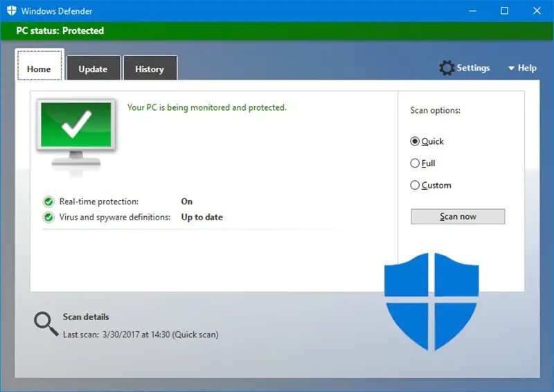Open the Help menu label

[x=527, y=68]
